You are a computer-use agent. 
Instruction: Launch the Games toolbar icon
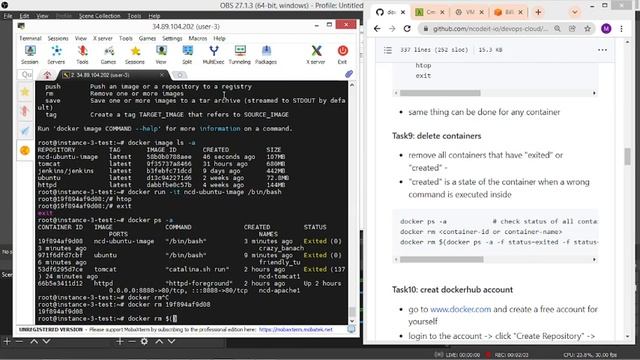point(108,55)
